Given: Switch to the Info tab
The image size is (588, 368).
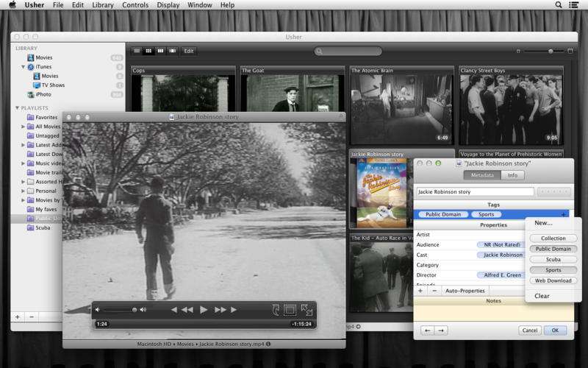Looking at the screenshot, I should pyautogui.click(x=512, y=175).
